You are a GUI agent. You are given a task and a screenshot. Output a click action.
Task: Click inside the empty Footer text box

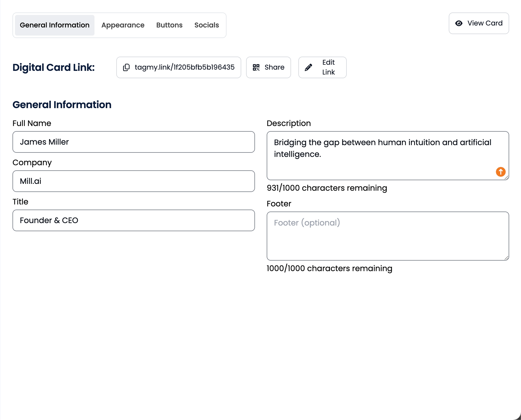[x=387, y=235]
